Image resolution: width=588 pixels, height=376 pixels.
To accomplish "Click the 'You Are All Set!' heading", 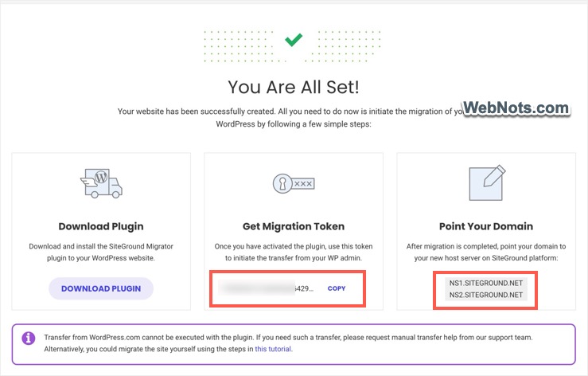I will [x=293, y=86].
